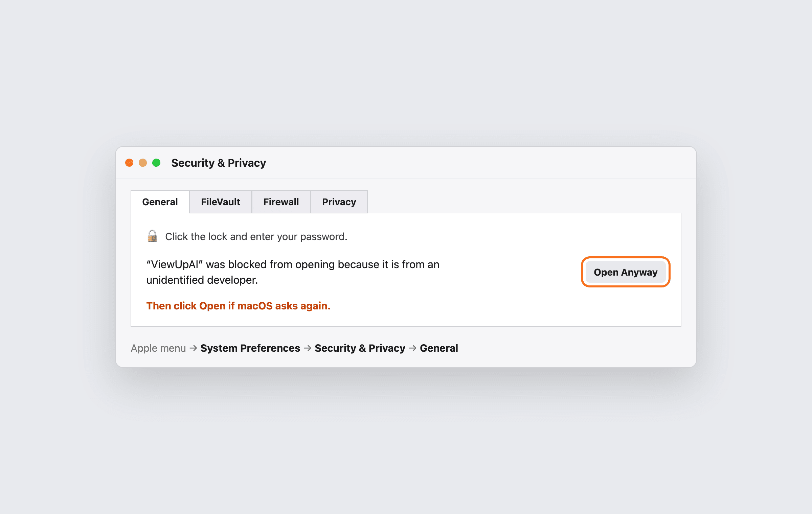The image size is (812, 514).
Task: Click the "Security & Privacy" window title
Action: 219,163
